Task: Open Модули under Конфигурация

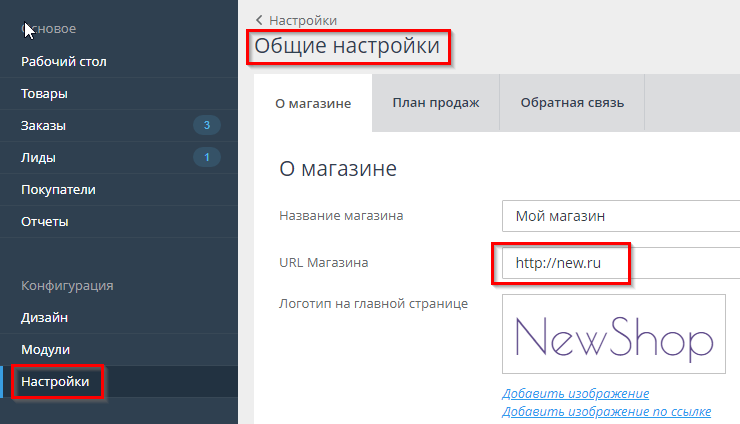Action: point(46,349)
